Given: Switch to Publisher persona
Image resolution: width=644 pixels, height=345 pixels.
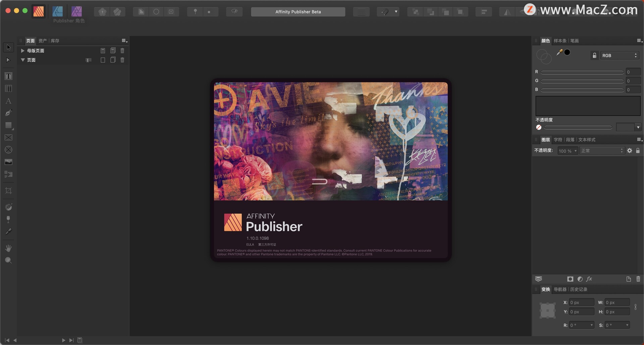Looking at the screenshot, I should point(39,11).
